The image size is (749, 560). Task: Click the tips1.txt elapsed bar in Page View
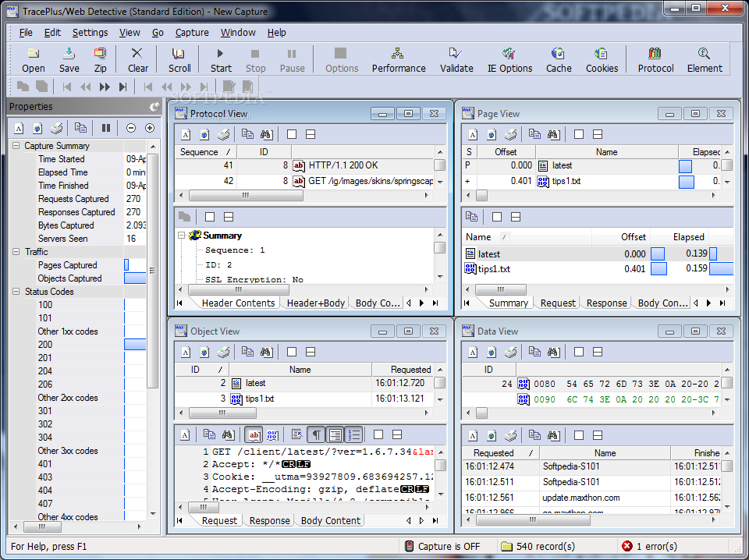click(721, 269)
